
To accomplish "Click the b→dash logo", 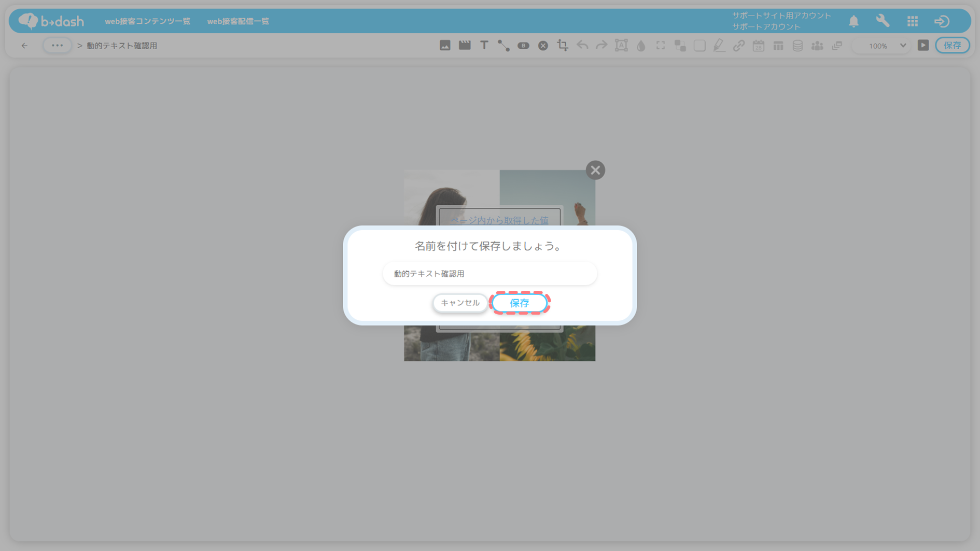I will click(x=51, y=21).
